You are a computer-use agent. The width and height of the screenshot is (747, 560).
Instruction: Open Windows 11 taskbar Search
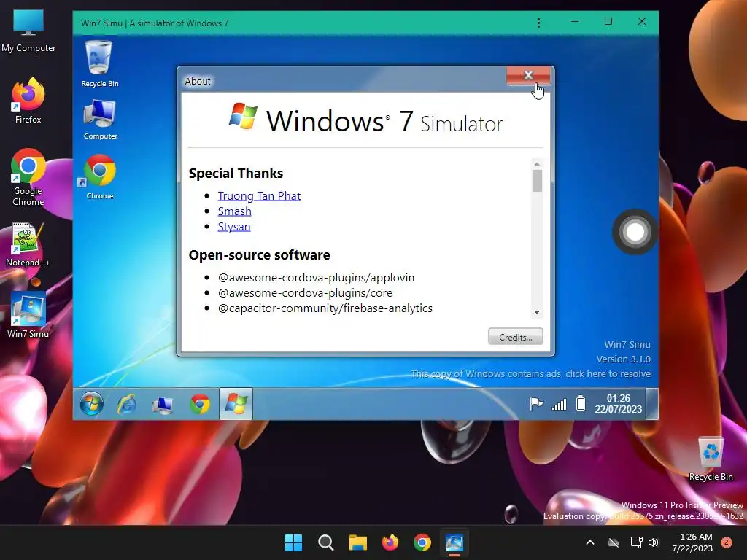pyautogui.click(x=326, y=542)
